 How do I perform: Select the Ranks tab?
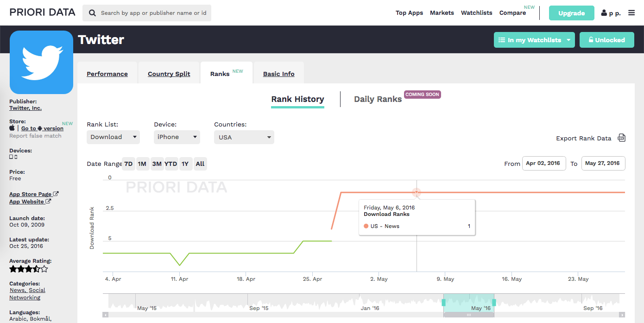(x=227, y=73)
